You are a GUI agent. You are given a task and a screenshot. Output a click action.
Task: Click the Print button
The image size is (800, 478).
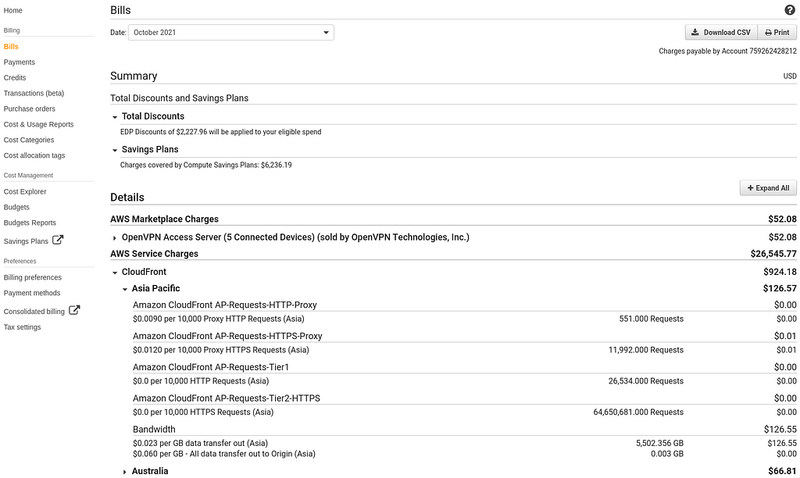[x=777, y=32]
